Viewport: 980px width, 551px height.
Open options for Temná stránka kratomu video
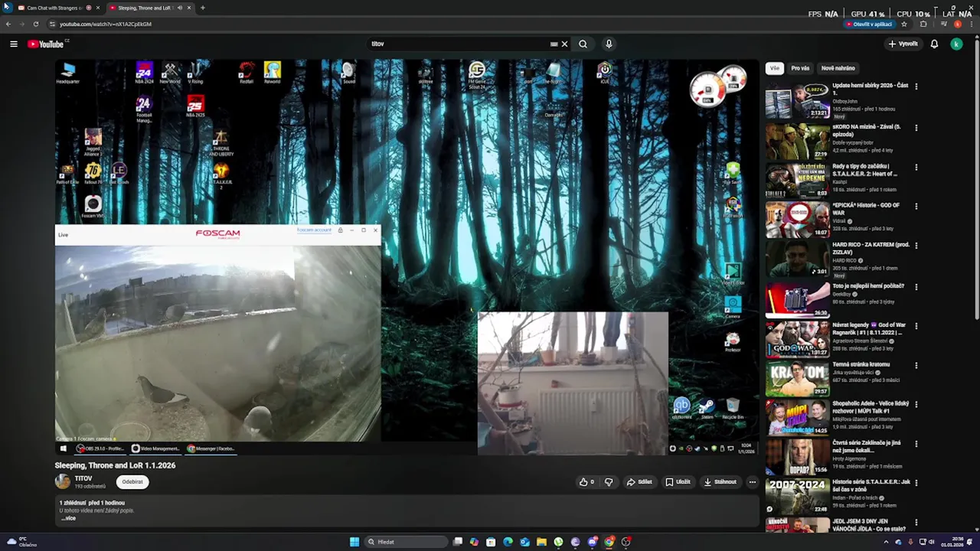click(x=916, y=365)
